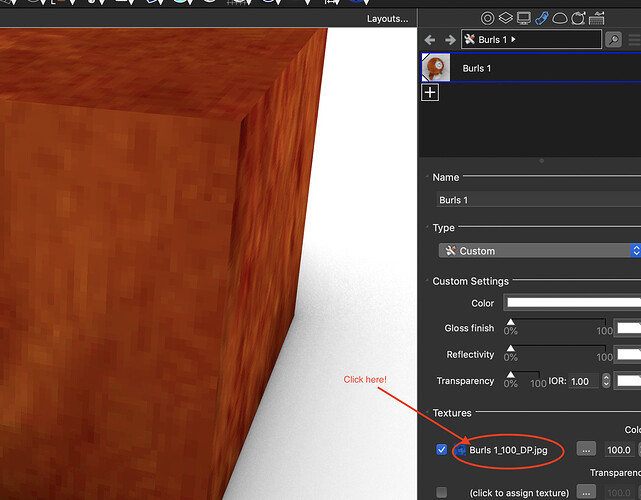Open the Ground Plane dome icon
Image resolution: width=641 pixels, height=500 pixels.
click(x=560, y=18)
